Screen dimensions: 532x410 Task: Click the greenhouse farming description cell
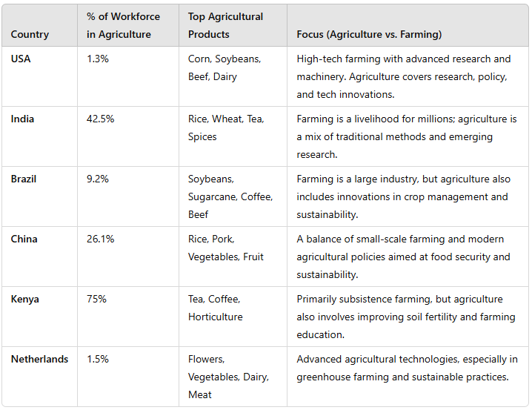pyautogui.click(x=407, y=368)
